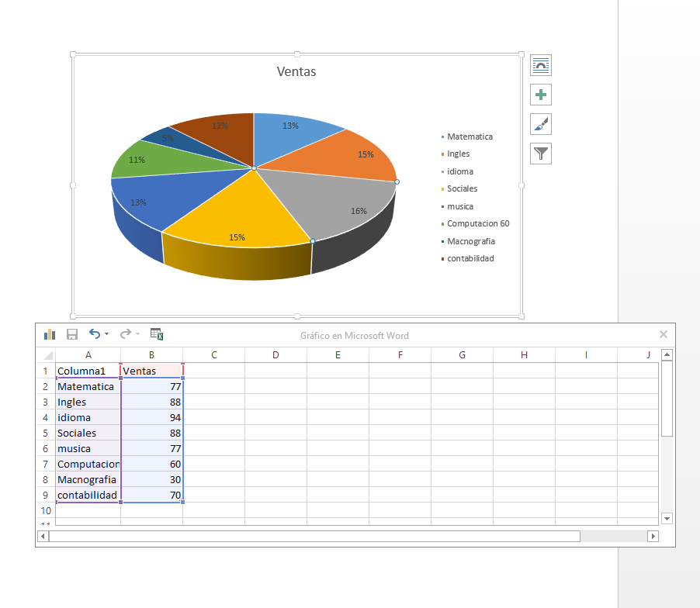Open the redo history dropdown arrow
700x608 pixels.
[x=138, y=333]
